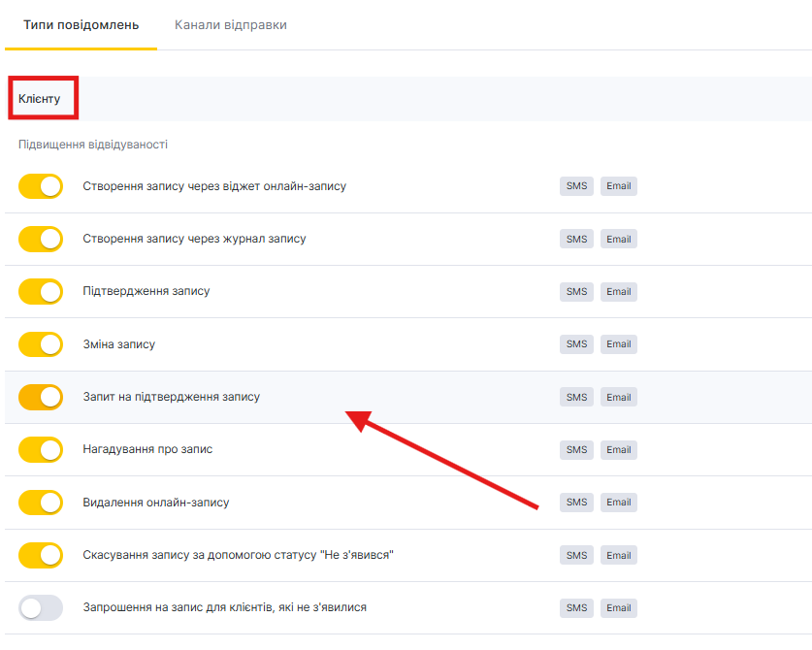Click Email badge in Запрошення на запис row
812x650 pixels.
click(618, 608)
